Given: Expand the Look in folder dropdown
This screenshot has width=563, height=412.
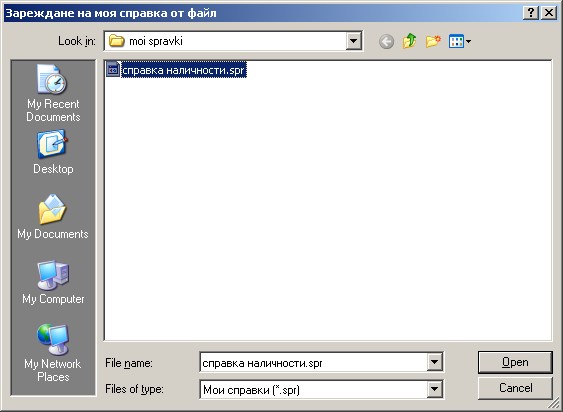Looking at the screenshot, I should pyautogui.click(x=353, y=41).
